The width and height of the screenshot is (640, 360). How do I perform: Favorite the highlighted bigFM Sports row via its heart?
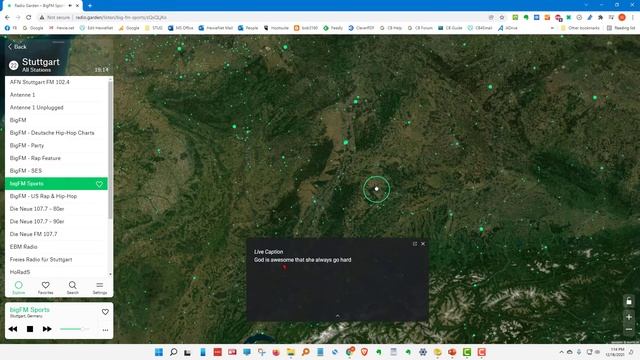(99, 184)
